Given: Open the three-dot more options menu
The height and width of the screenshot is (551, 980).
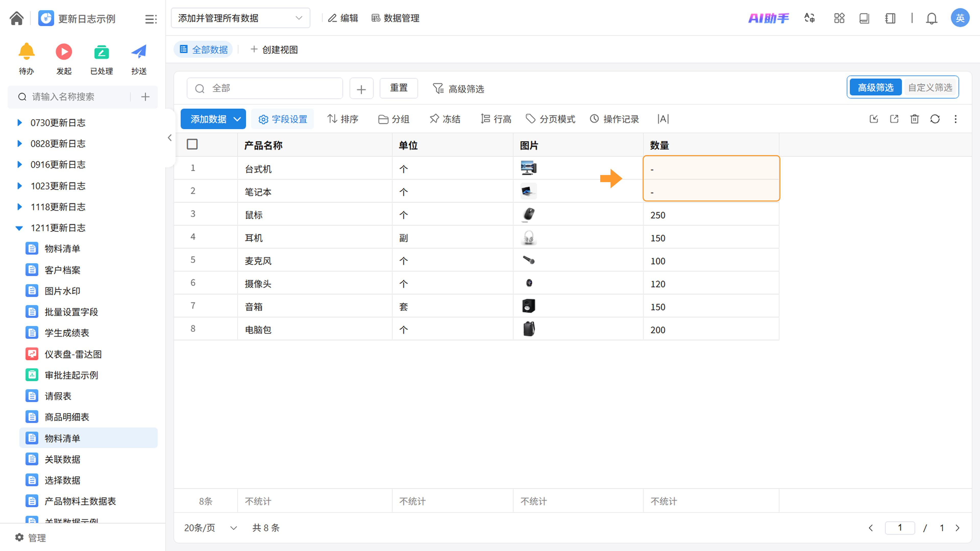Looking at the screenshot, I should 955,119.
